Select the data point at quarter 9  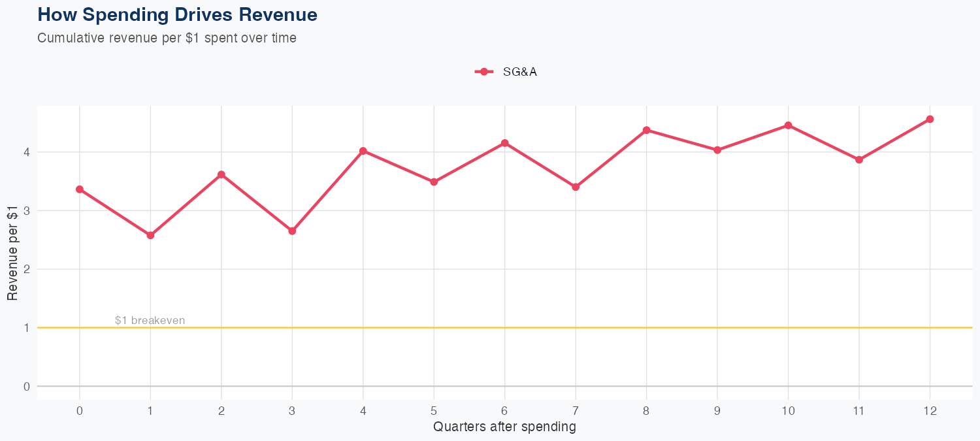click(x=717, y=150)
